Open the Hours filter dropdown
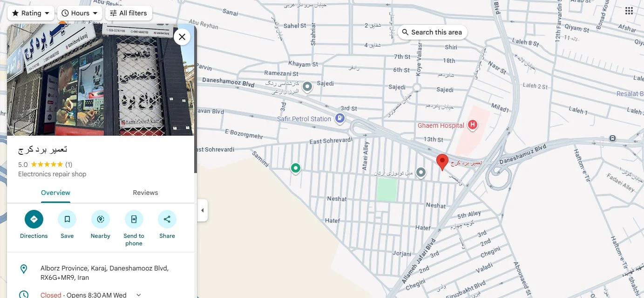Image resolution: width=644 pixels, height=298 pixels. (80, 13)
